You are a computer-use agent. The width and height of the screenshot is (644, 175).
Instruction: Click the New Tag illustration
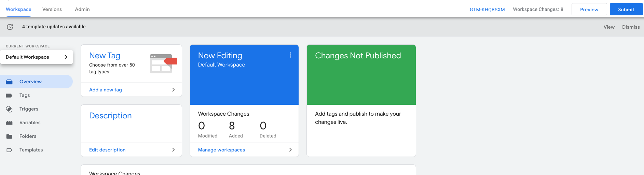click(x=163, y=63)
